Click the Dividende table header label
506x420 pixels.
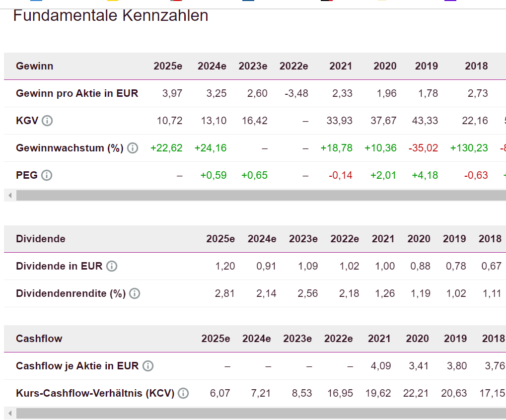(41, 239)
